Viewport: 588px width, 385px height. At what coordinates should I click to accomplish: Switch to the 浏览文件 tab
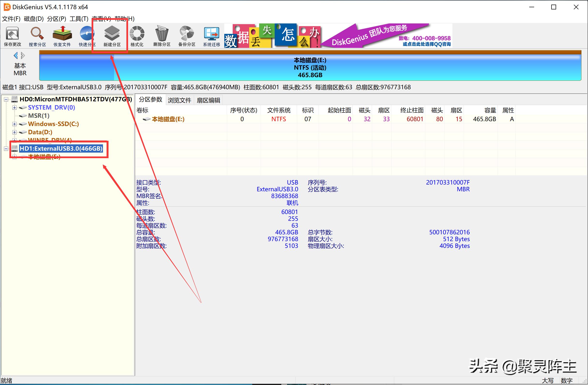[x=179, y=100]
